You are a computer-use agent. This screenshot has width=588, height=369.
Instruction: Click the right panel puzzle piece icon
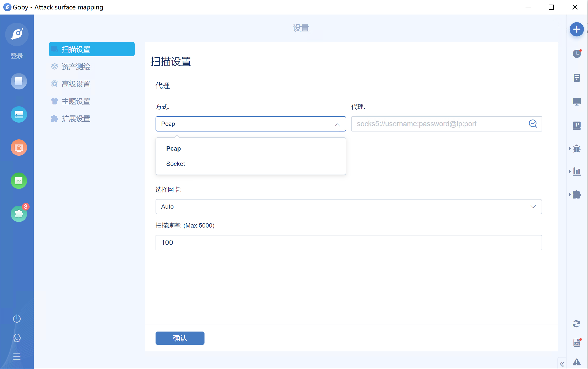577,195
